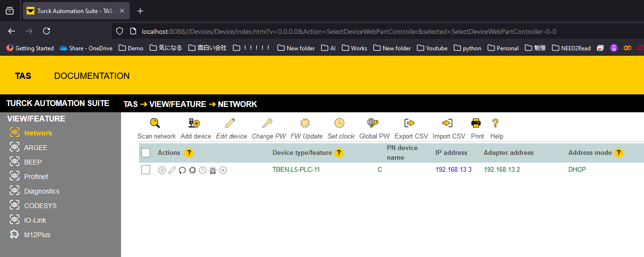The width and height of the screenshot is (644, 257).
Task: Click the reboot circular arrow icon in device row
Action: (182, 170)
